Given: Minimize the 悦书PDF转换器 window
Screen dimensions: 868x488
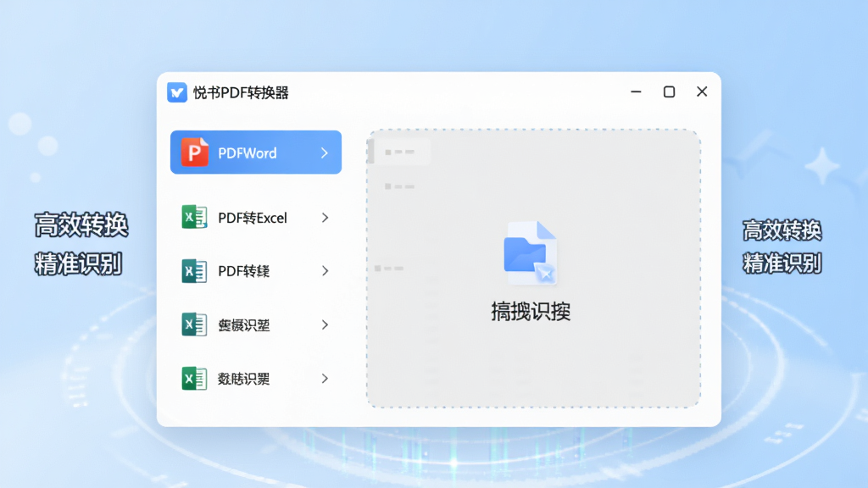Looking at the screenshot, I should (x=636, y=91).
